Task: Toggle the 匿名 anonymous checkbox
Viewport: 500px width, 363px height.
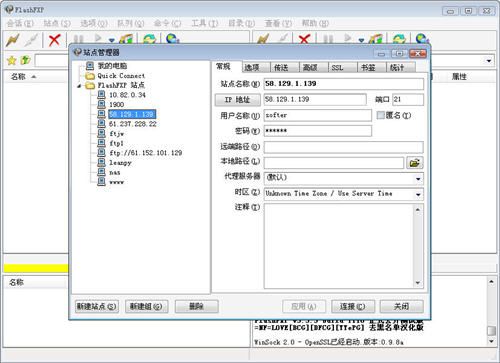Action: click(380, 115)
